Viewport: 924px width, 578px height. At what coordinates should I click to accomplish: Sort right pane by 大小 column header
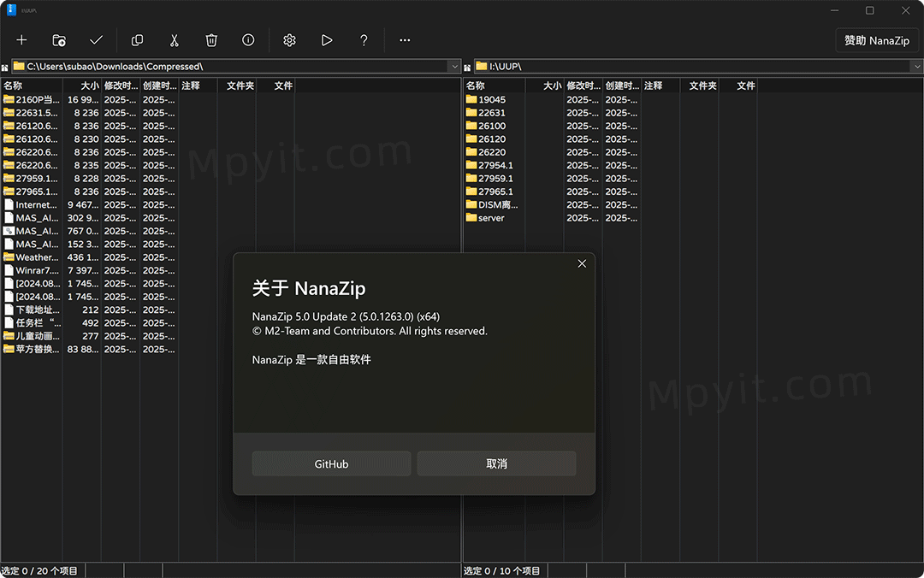[544, 86]
